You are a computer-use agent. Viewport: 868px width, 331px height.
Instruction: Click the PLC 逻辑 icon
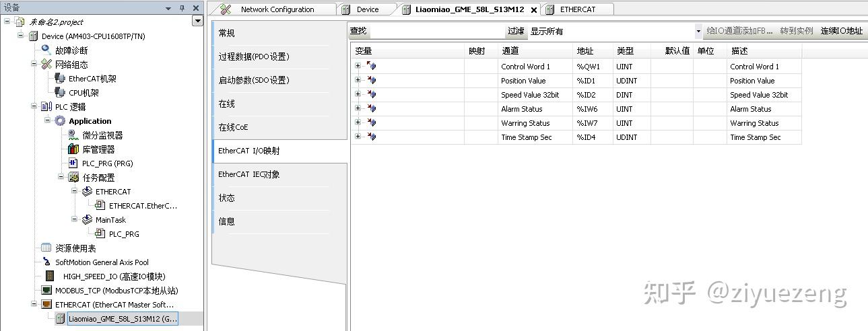tap(46, 107)
